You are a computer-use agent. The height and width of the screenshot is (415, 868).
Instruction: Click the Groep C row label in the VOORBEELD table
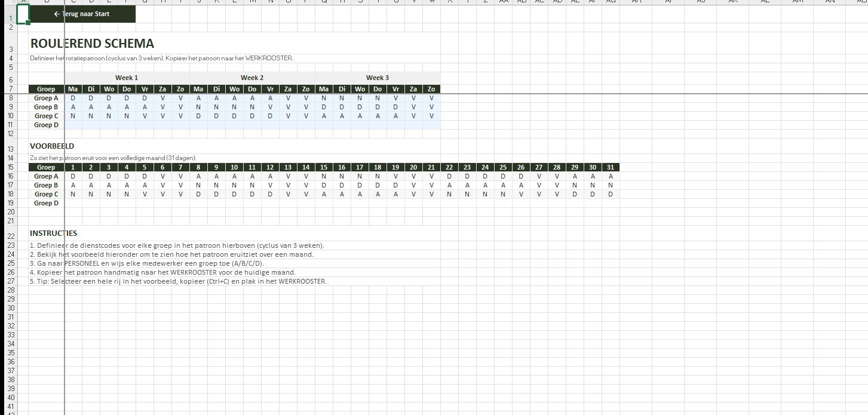[x=46, y=194]
